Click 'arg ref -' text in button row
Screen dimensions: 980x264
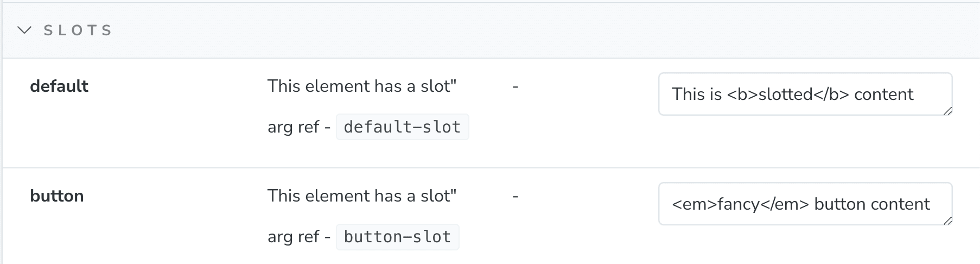click(299, 237)
